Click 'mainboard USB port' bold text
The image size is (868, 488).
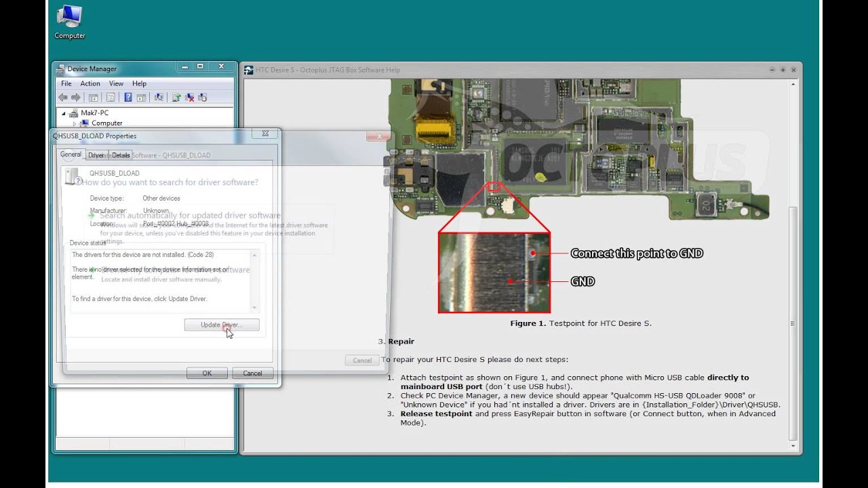pos(441,386)
